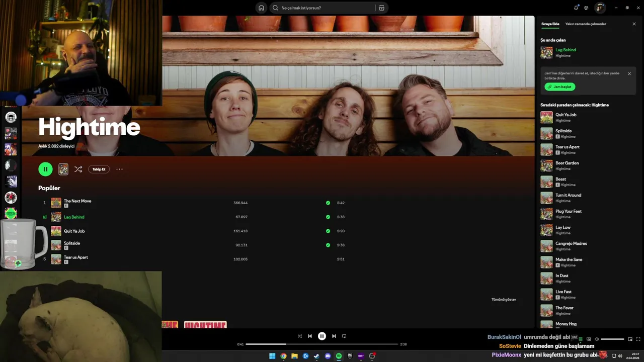This screenshot has width=644, height=362.
Task: Follow the artist with Takip Et
Action: pyautogui.click(x=99, y=169)
